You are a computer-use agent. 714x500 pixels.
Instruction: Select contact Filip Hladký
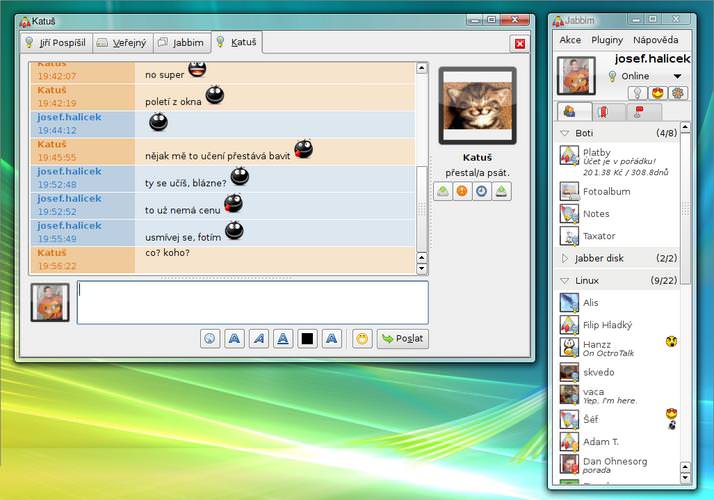point(617,325)
